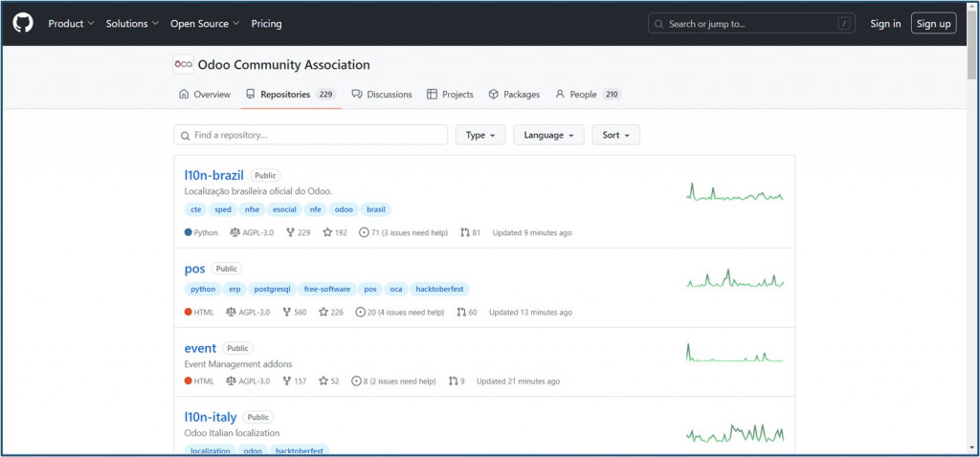Image resolution: width=980 pixels, height=457 pixels.
Task: Expand the Solutions menu
Action: pos(132,24)
